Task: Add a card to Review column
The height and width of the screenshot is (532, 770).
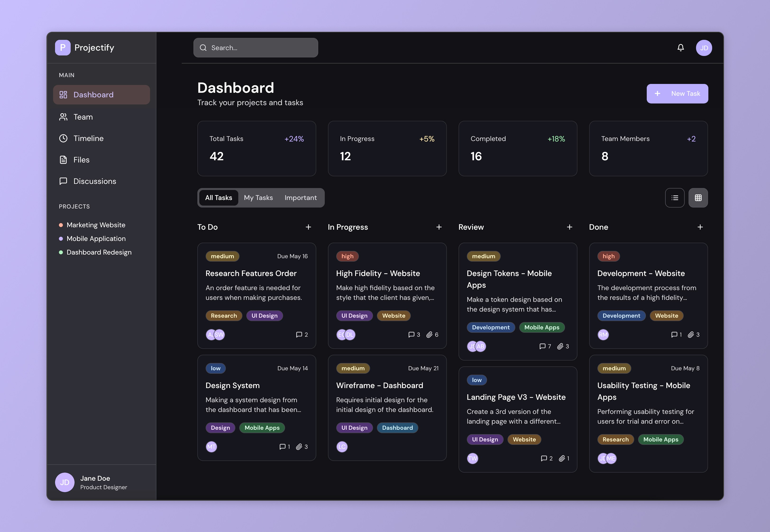Action: [x=569, y=227]
